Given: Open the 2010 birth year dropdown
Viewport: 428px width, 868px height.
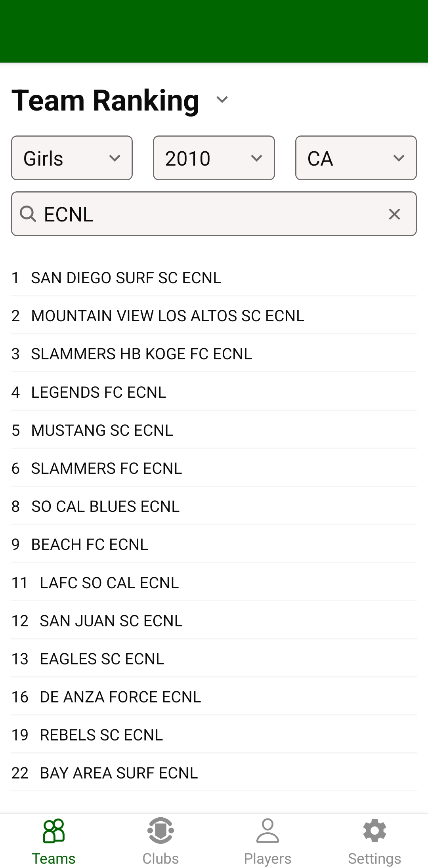Looking at the screenshot, I should click(x=214, y=158).
